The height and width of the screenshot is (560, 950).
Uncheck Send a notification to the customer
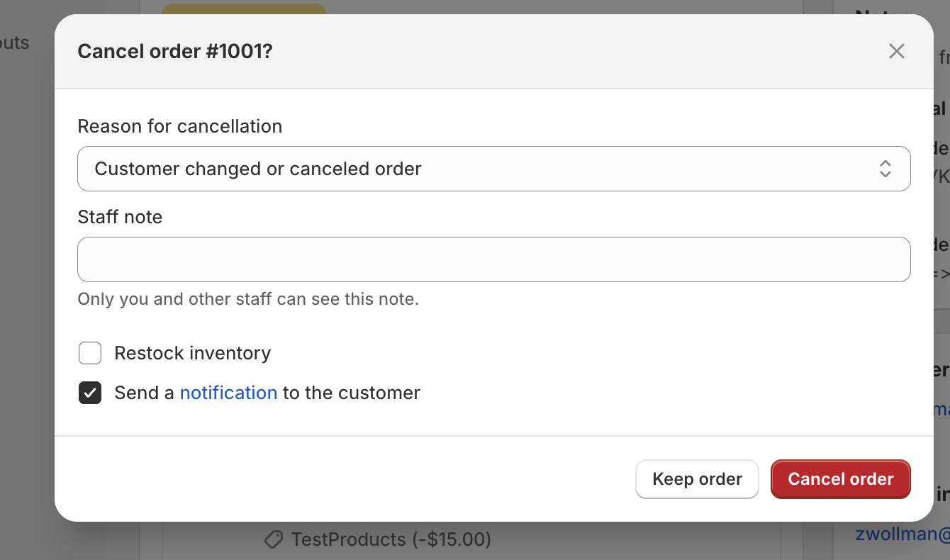click(90, 393)
